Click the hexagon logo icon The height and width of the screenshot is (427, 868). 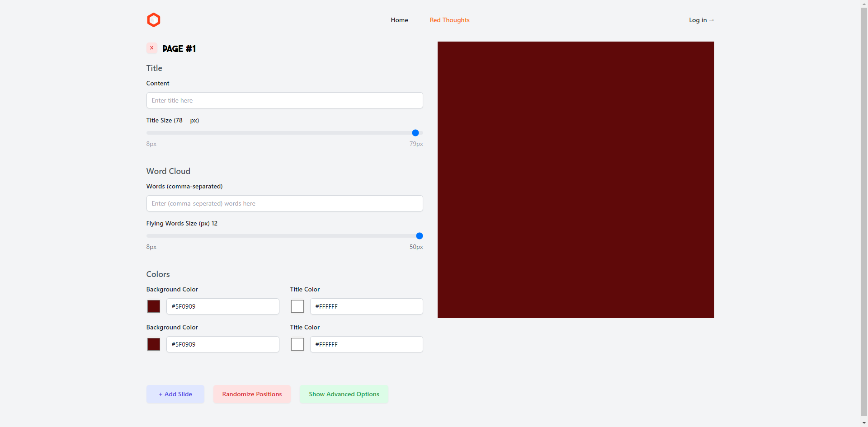pyautogui.click(x=154, y=20)
